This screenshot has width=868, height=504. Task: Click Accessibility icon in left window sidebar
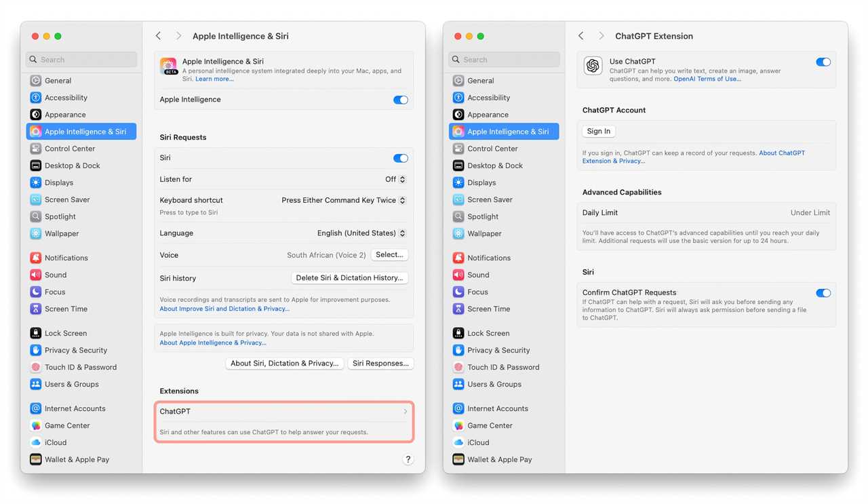36,98
